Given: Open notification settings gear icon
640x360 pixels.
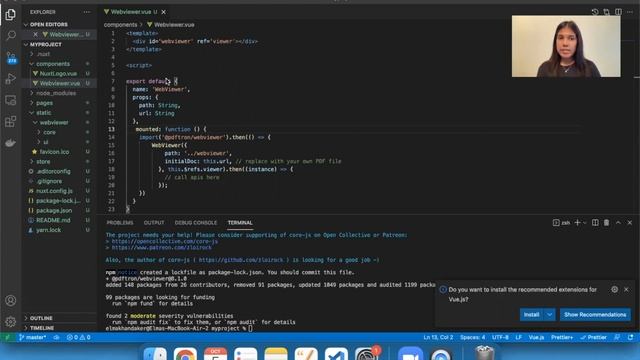Looking at the screenshot, I should click(615, 289).
